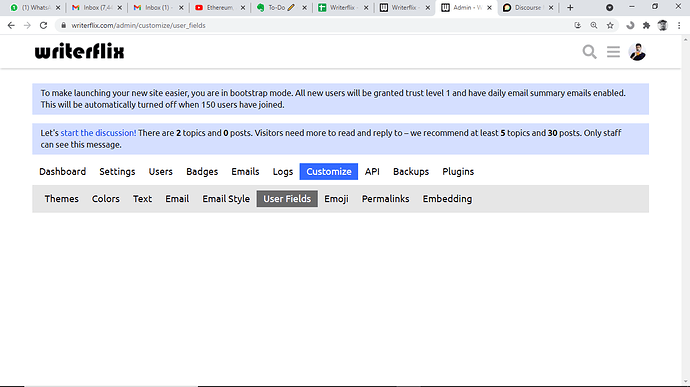Switch to Inbox (7,4 Gmail tab

click(96, 7)
